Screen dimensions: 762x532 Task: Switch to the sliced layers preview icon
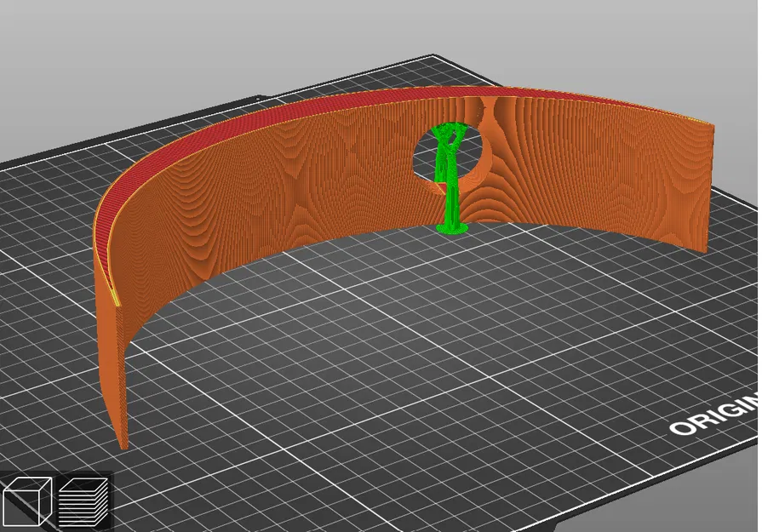pyautogui.click(x=83, y=502)
